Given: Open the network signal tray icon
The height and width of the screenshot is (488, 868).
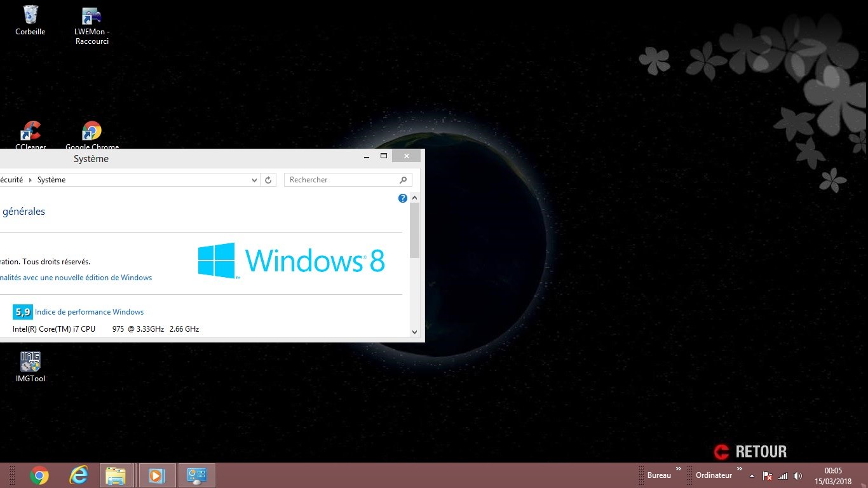Looking at the screenshot, I should click(783, 476).
